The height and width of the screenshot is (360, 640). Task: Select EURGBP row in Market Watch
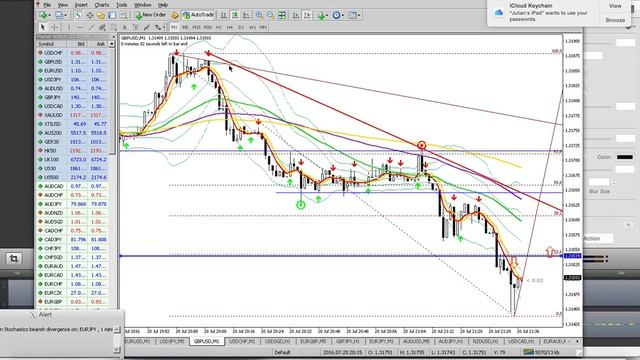tap(72, 302)
